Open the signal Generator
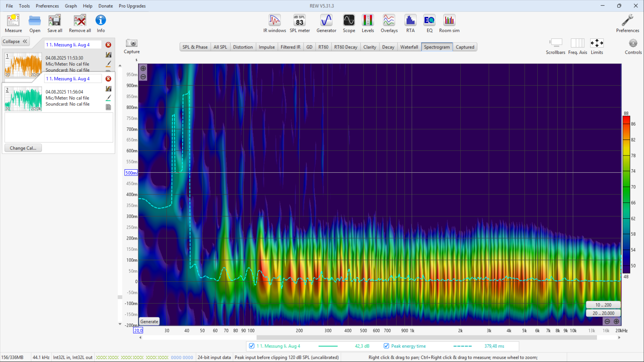This screenshot has height=362, width=644. click(326, 23)
